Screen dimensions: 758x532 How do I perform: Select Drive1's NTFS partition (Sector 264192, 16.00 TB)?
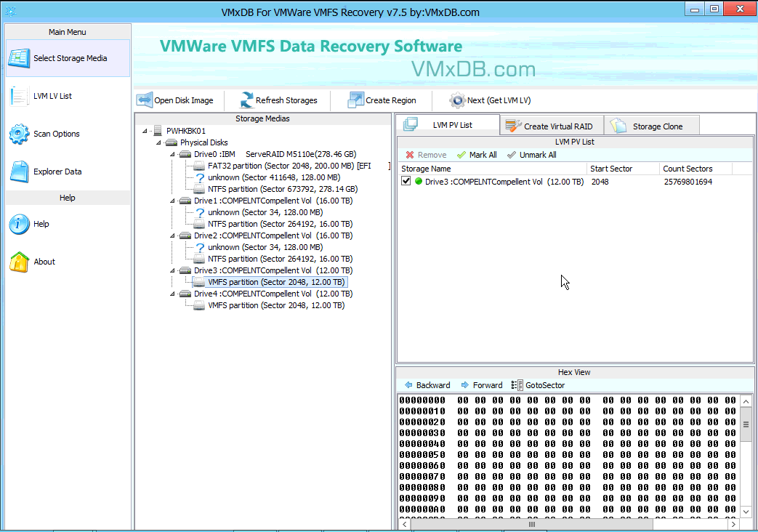[x=281, y=224]
